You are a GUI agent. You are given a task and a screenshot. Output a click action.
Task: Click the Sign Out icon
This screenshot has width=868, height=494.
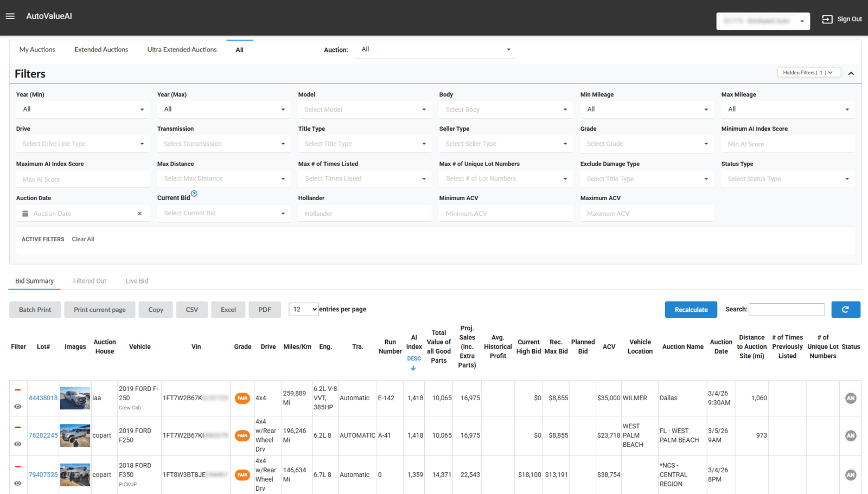827,20
